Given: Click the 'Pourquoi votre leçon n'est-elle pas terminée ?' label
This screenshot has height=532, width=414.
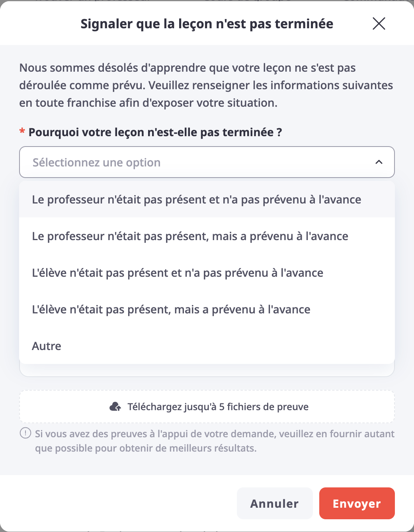Looking at the screenshot, I should point(155,132).
